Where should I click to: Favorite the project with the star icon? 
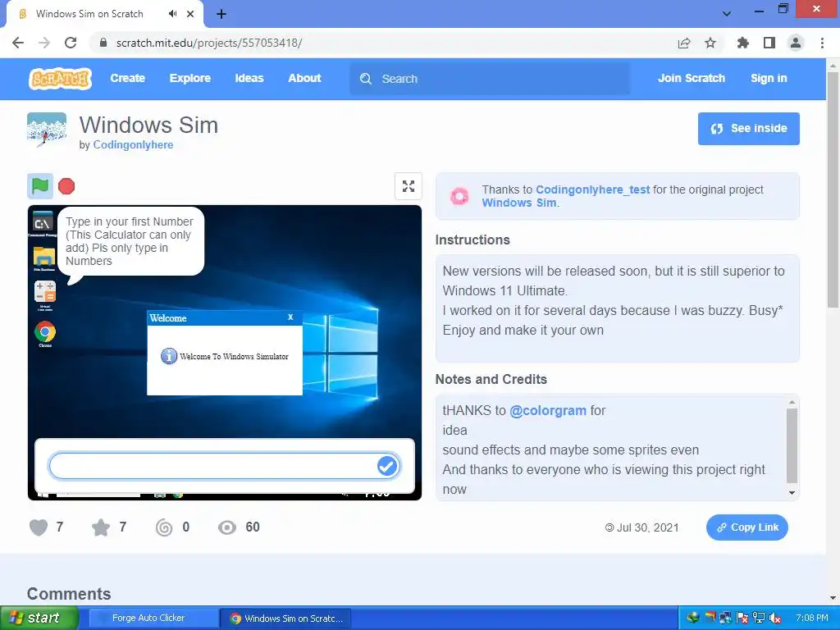click(x=101, y=527)
